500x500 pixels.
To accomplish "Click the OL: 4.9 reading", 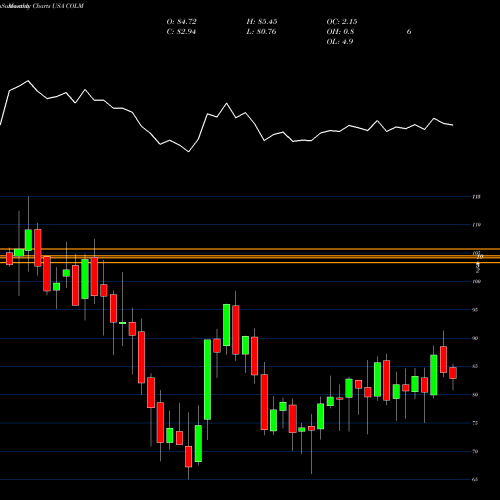I will [x=340, y=42].
